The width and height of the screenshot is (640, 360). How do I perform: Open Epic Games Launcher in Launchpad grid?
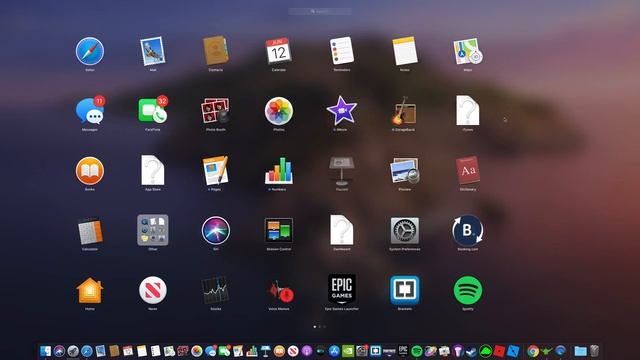point(342,289)
